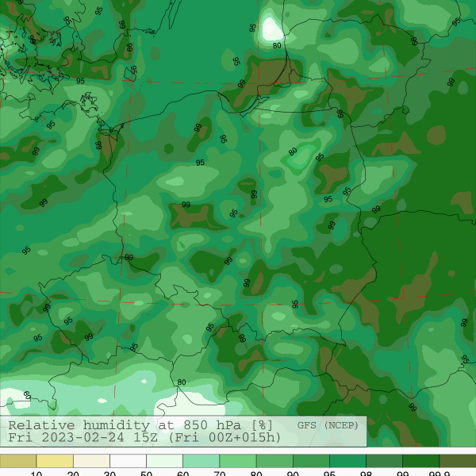Pick the legend swatch between 20 and 30
Viewport: 476px width, 476px height.
[x=91, y=461]
